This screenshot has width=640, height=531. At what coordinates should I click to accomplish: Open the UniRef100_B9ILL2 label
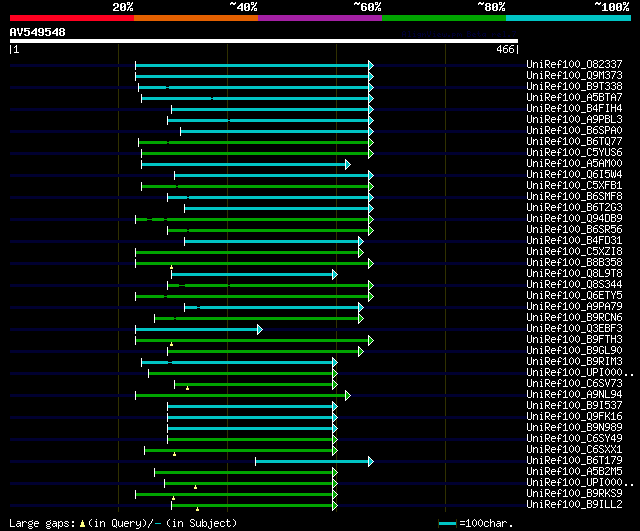pos(574,505)
